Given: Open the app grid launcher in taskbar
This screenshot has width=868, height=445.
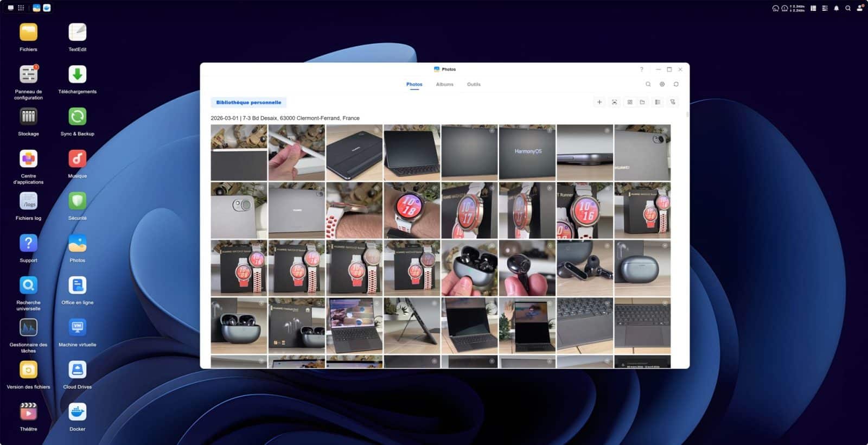Looking at the screenshot, I should 21,8.
